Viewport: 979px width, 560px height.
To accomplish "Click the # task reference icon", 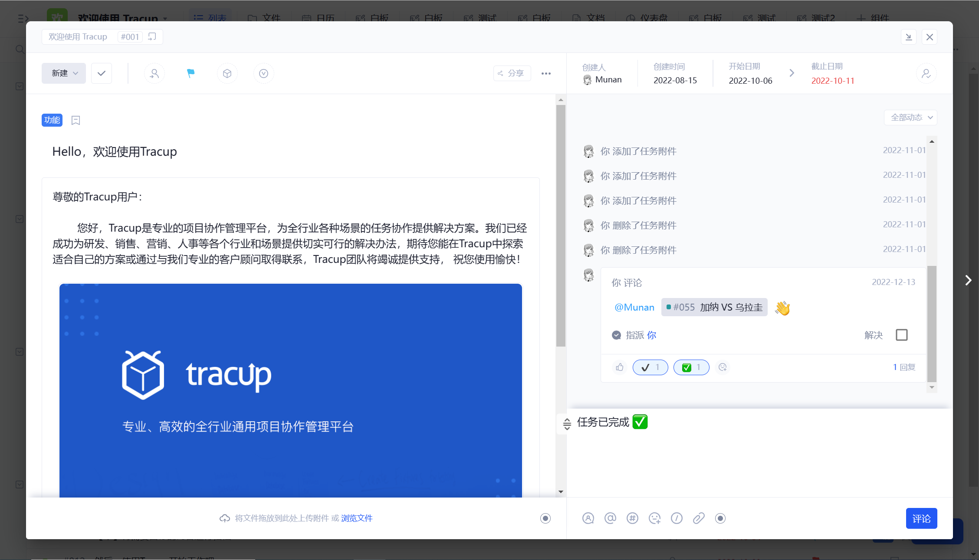I will [x=632, y=518].
